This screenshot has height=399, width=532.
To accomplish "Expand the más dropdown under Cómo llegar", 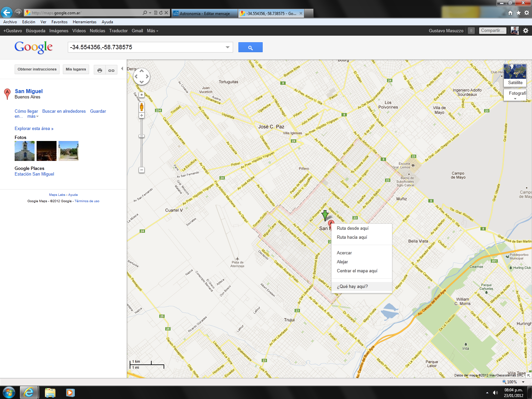I will [33, 116].
